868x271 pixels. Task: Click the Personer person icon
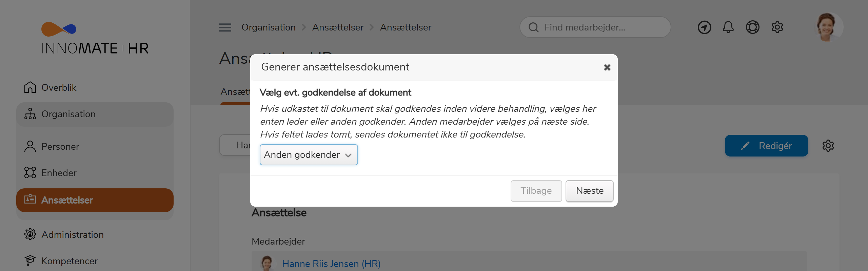[30, 146]
